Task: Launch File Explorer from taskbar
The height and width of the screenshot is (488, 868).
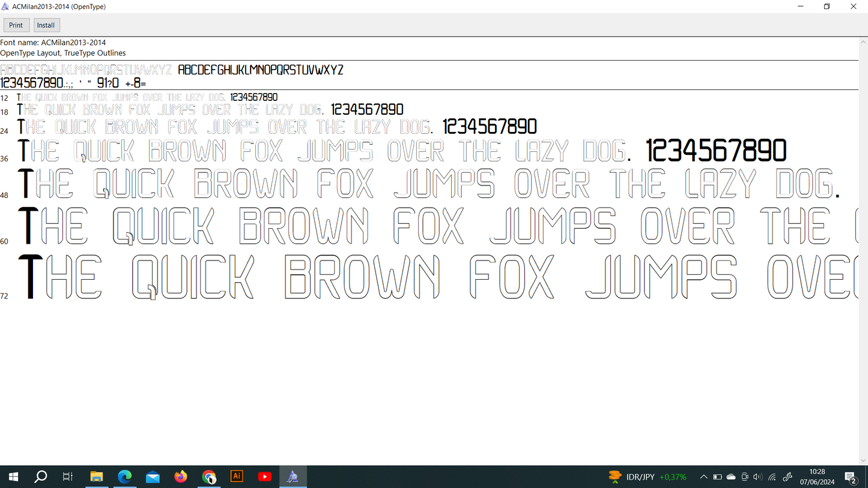Action: pos(96,477)
